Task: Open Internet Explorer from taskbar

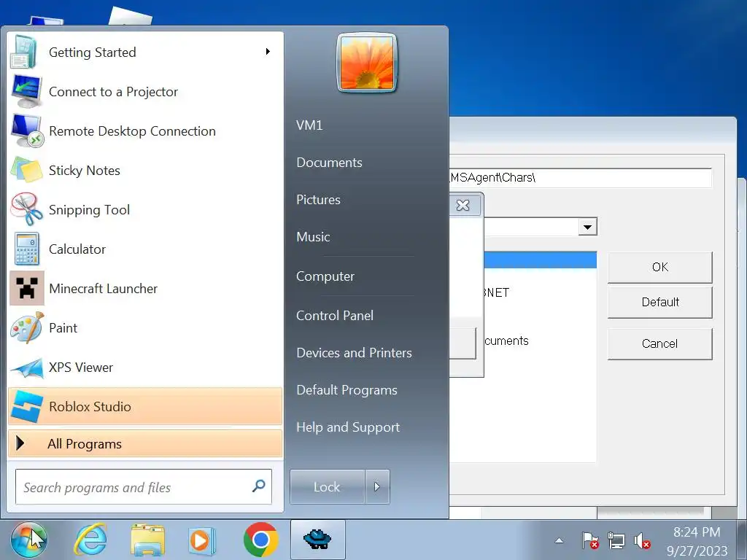Action: click(90, 540)
